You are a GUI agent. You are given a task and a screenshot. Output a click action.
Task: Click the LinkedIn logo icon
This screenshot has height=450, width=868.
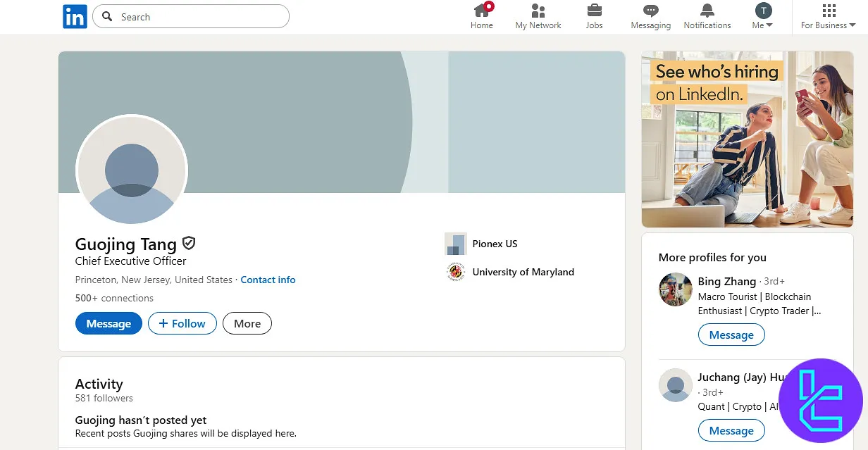tap(75, 16)
